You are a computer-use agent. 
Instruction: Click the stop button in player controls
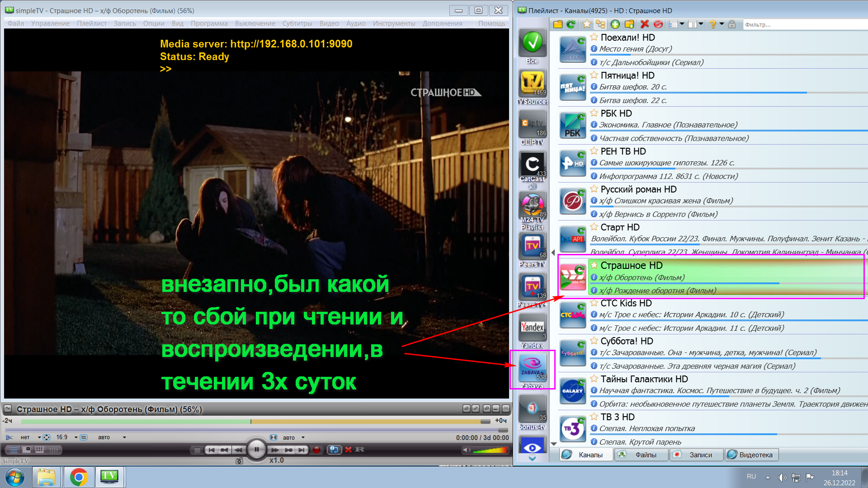point(197,450)
